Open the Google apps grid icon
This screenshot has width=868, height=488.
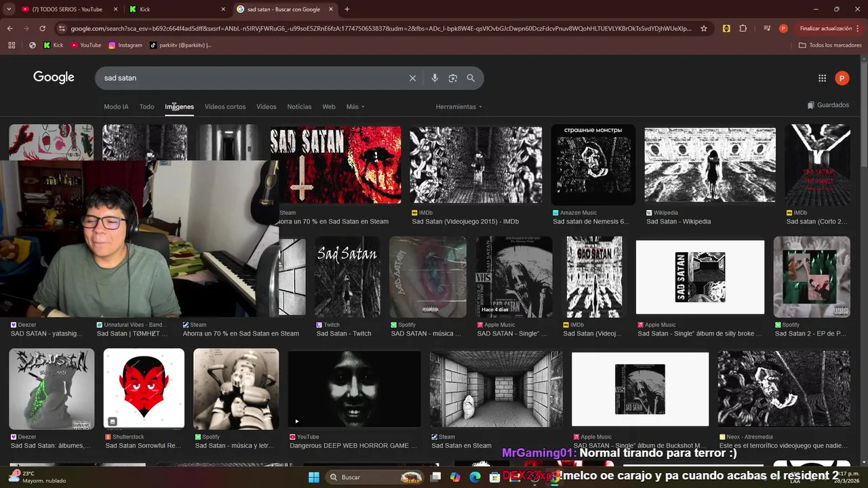point(822,78)
